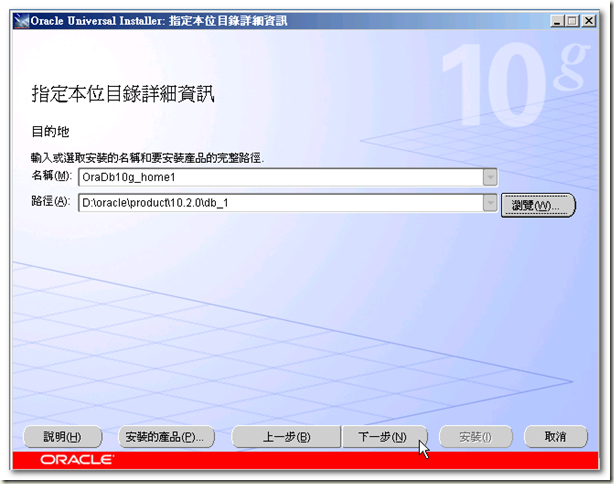
Task: Click the greyed-out 安裝(I) install button
Action: (475, 437)
